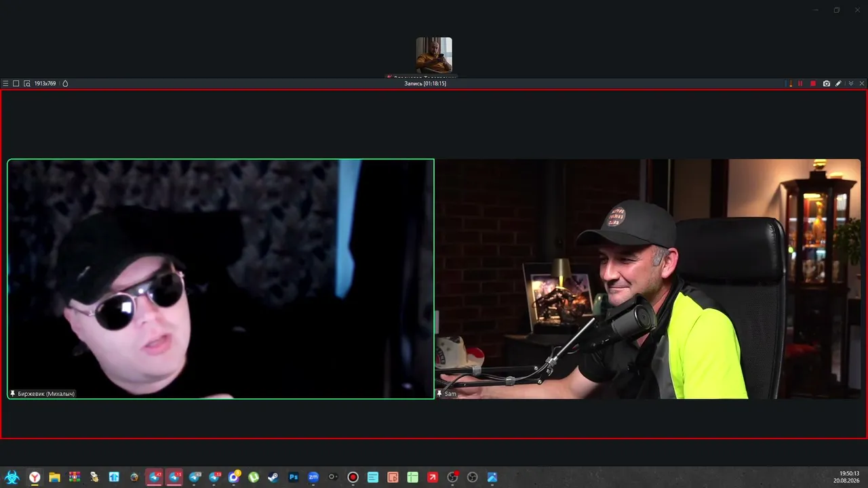Select the small participant thumbnail at top
Viewport: 868px width, 488px height.
(434, 56)
